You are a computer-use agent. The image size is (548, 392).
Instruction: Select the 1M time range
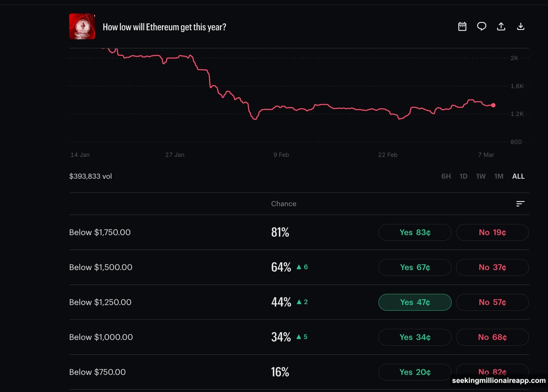(498, 176)
